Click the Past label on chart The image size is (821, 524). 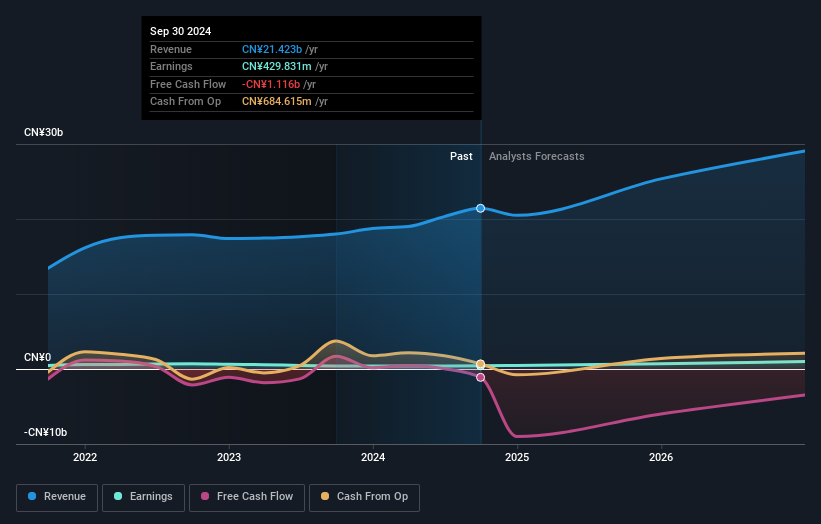click(x=461, y=156)
